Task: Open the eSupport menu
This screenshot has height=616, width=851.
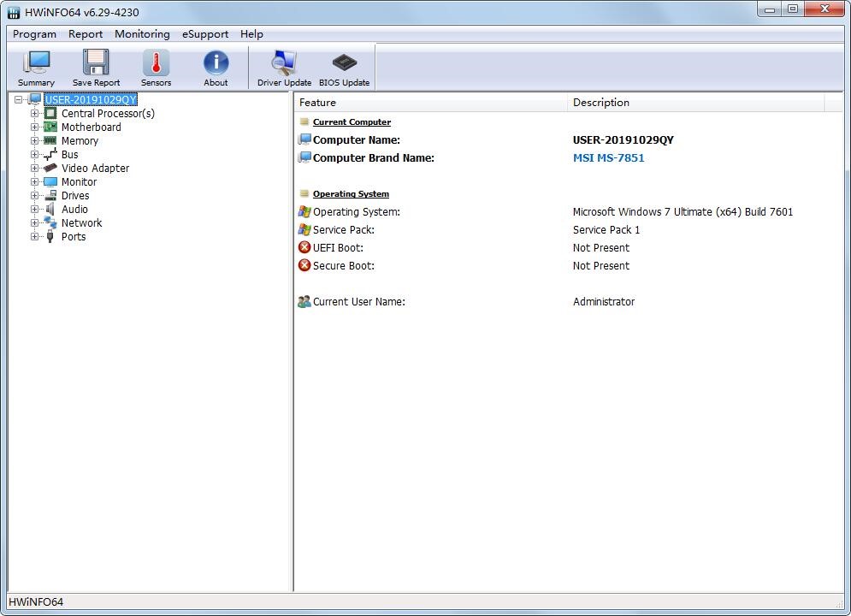Action: tap(204, 34)
